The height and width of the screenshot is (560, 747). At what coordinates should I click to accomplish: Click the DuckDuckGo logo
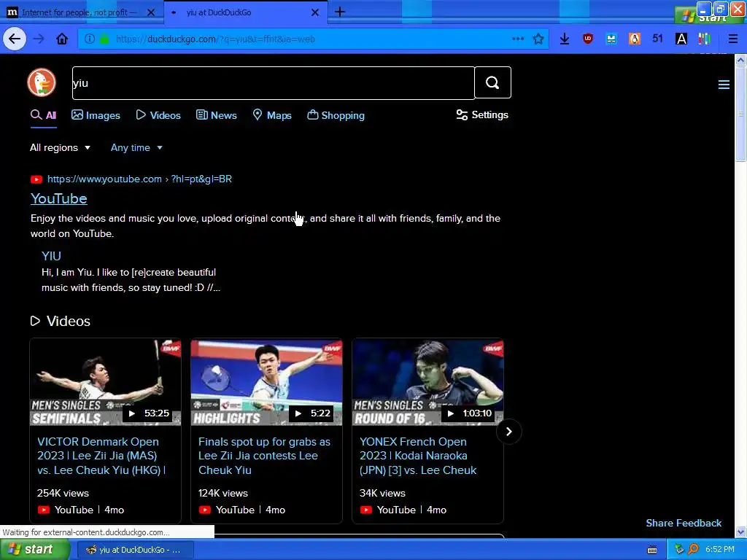42,82
